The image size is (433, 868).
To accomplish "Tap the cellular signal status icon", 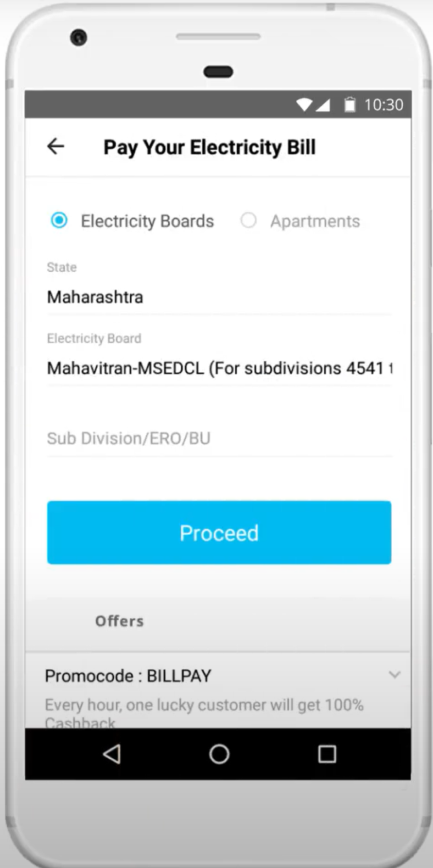I will [x=323, y=104].
